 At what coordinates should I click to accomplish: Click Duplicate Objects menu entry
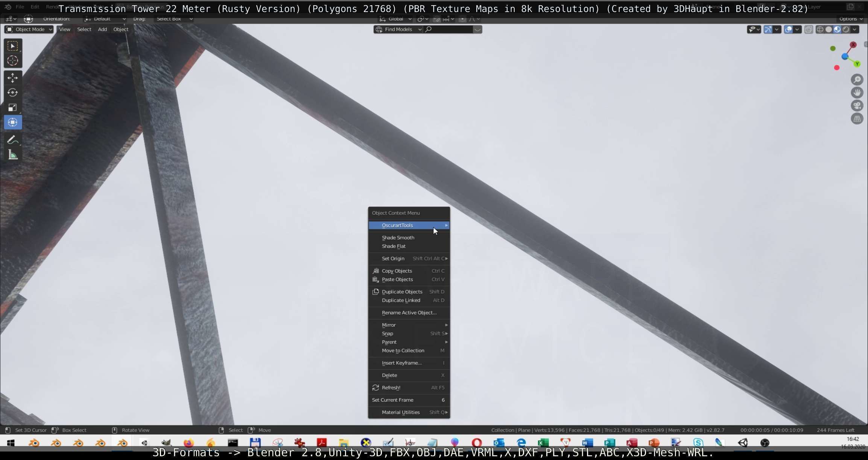pos(402,292)
